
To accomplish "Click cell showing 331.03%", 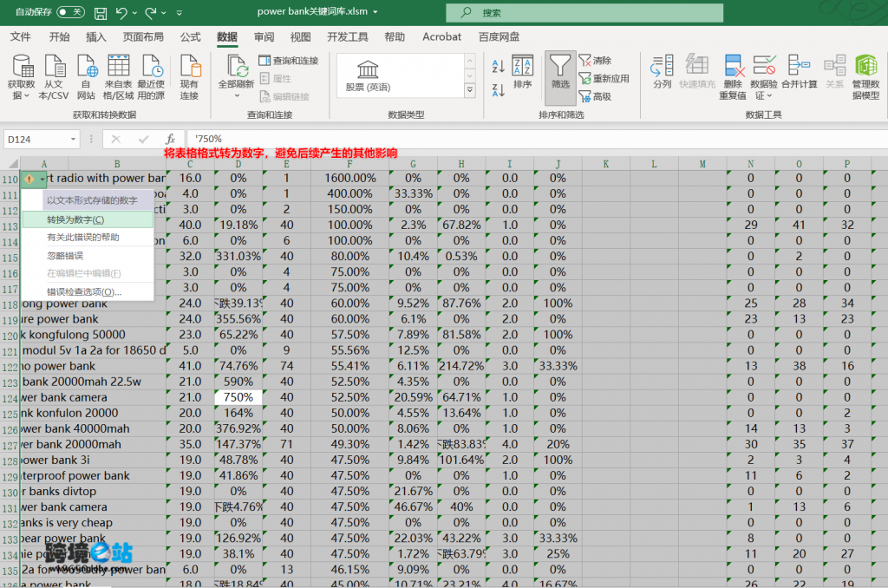I will pyautogui.click(x=238, y=257).
